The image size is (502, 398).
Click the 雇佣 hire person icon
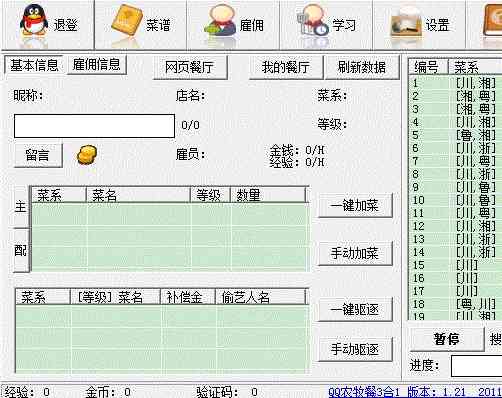219,20
